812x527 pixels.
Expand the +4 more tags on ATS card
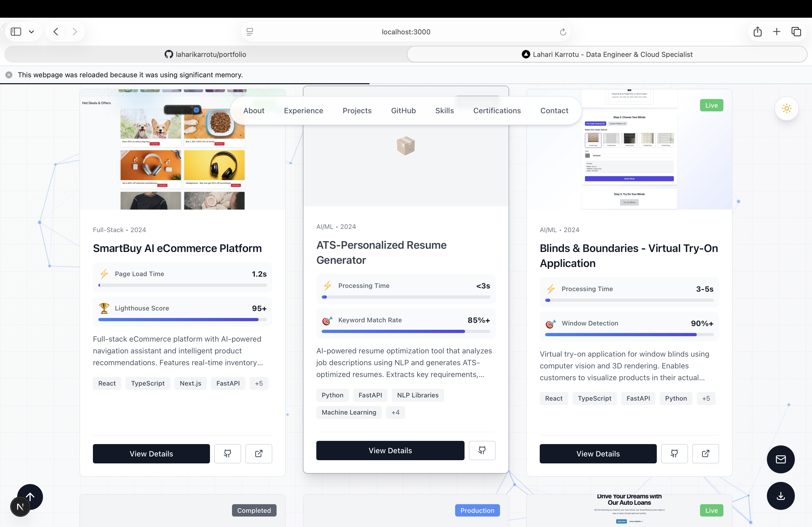point(396,412)
